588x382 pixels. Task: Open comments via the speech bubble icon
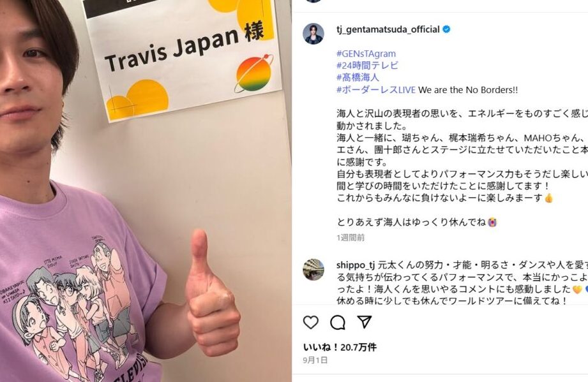pos(338,322)
